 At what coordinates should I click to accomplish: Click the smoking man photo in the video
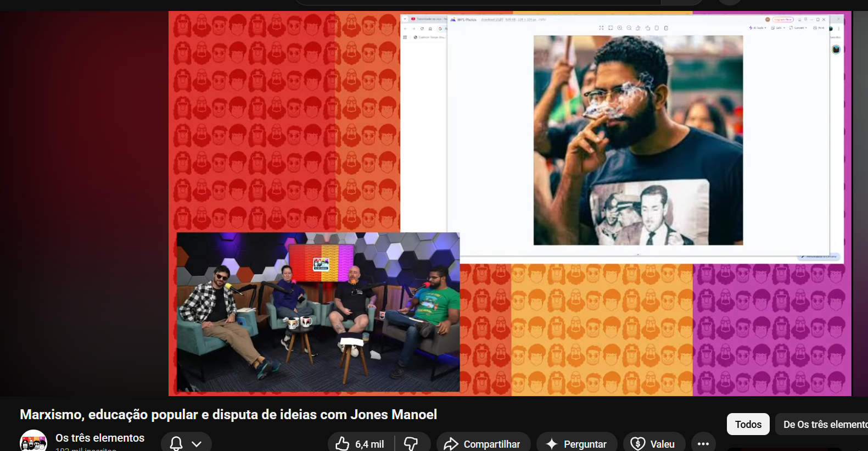[638, 140]
